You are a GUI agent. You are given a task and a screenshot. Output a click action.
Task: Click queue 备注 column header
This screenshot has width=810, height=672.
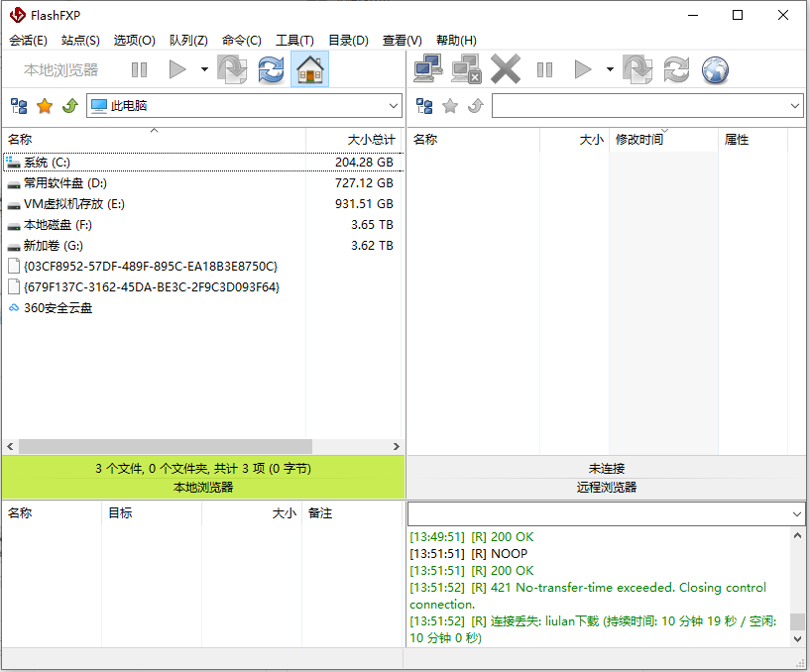(351, 512)
